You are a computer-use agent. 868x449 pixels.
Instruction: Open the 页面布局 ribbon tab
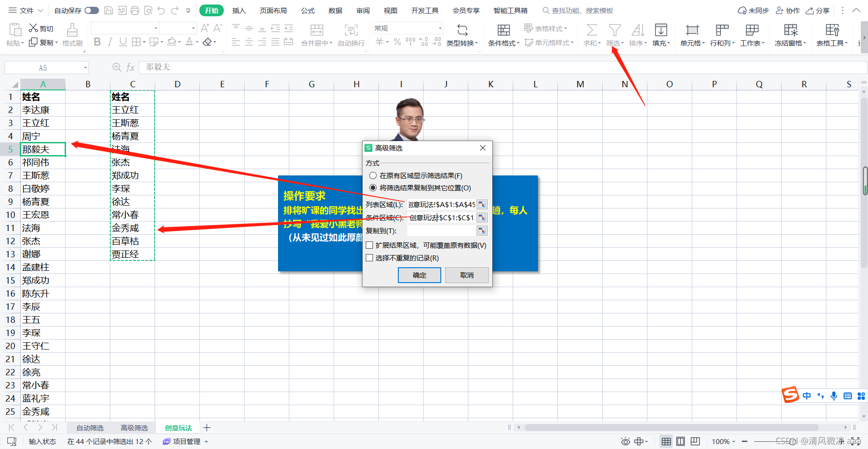[x=273, y=10]
